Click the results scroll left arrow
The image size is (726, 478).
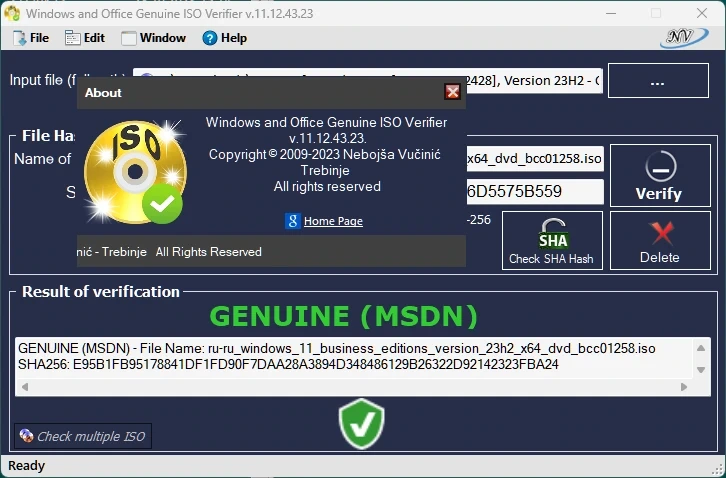(x=25, y=387)
